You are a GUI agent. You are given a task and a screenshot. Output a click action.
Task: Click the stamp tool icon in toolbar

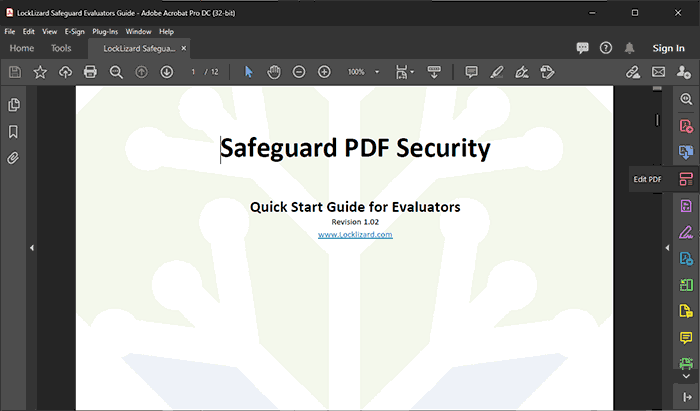[547, 72]
